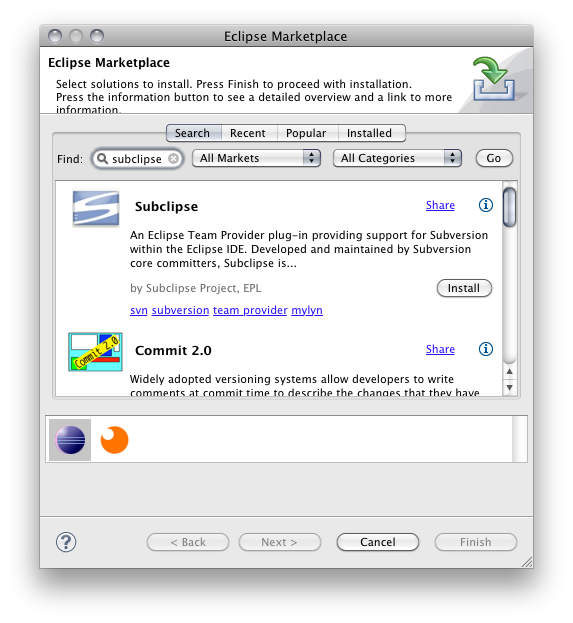Screen dimensions: 573x623
Task: Follow the subversion tag link
Action: pos(180,310)
